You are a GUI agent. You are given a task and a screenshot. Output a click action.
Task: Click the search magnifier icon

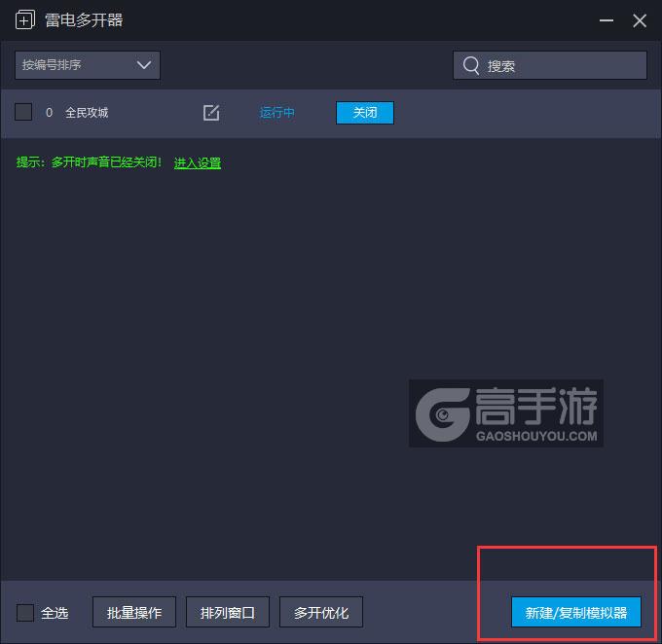pos(471,65)
